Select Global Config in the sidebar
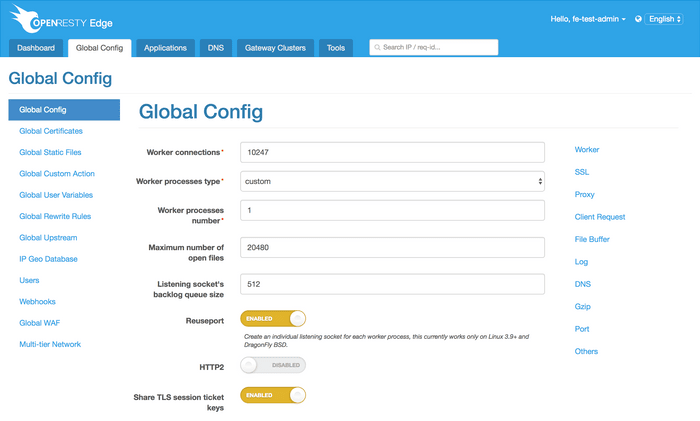The width and height of the screenshot is (700, 421). 64,110
